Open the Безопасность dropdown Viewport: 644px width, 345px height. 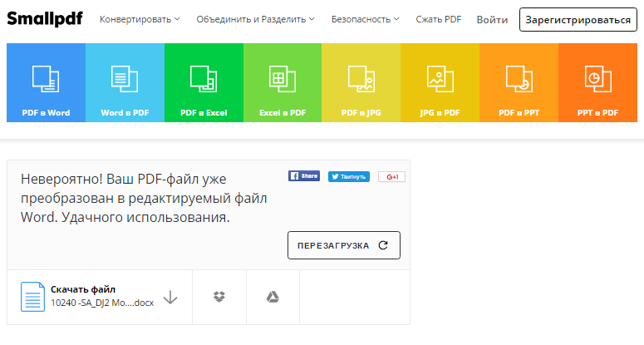(x=365, y=19)
